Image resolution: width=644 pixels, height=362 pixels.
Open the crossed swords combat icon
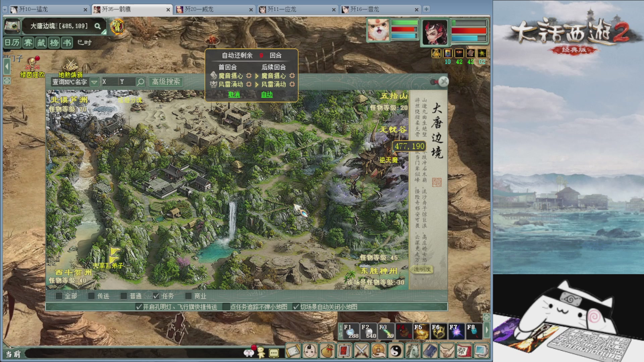(362, 351)
